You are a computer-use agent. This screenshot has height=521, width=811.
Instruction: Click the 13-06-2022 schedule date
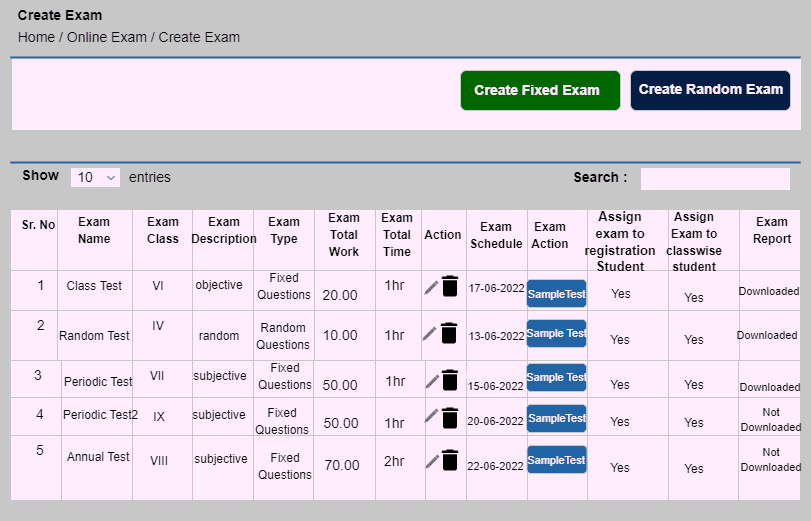(497, 336)
